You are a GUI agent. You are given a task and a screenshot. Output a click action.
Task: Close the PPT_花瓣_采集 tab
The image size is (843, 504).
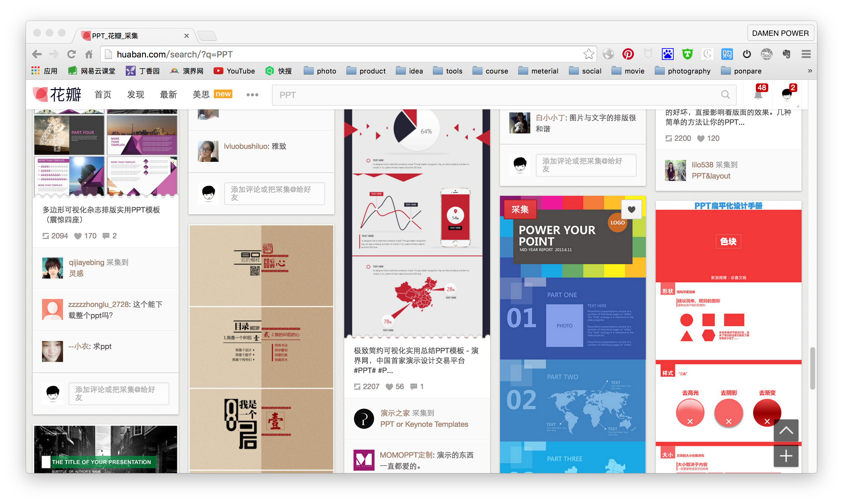[x=186, y=36]
